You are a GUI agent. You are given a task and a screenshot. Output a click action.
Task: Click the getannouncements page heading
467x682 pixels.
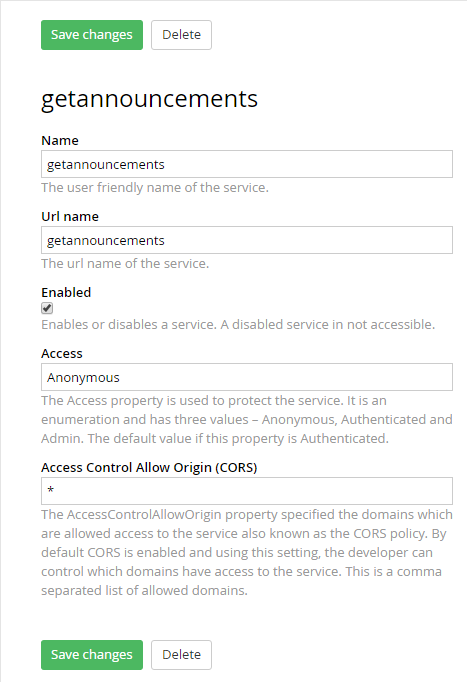click(150, 99)
